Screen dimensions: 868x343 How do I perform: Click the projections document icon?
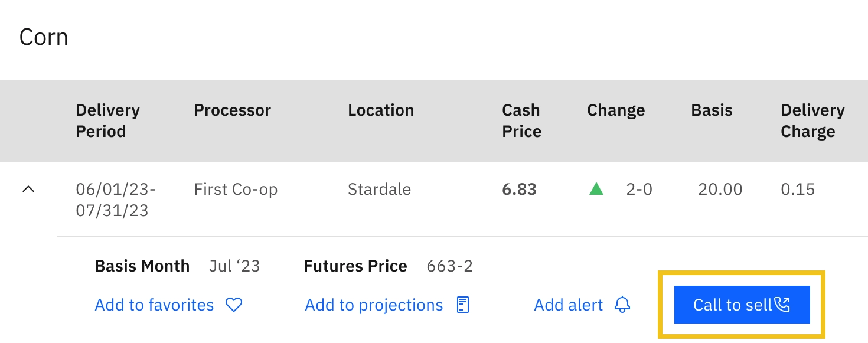[x=464, y=305]
